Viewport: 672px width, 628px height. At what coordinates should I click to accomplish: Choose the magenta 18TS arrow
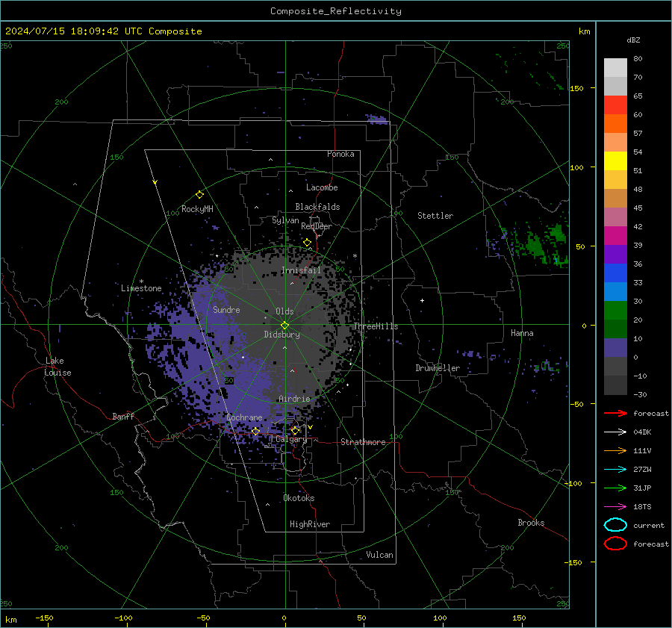[615, 507]
